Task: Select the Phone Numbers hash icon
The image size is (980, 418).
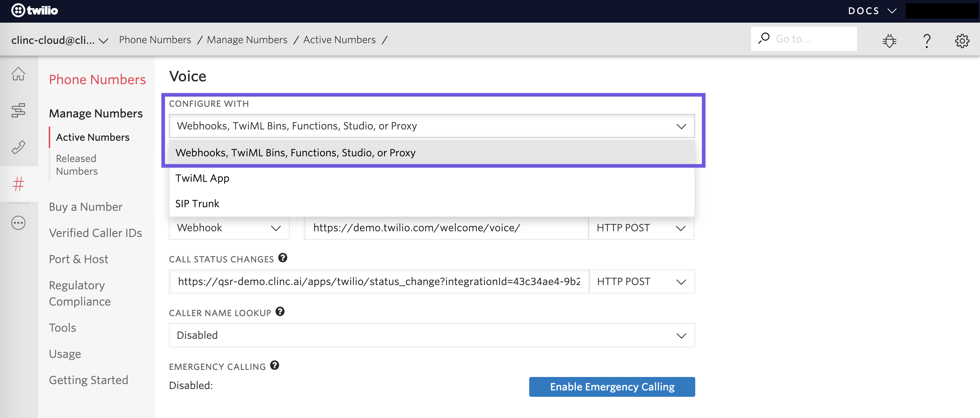Action: [x=18, y=184]
